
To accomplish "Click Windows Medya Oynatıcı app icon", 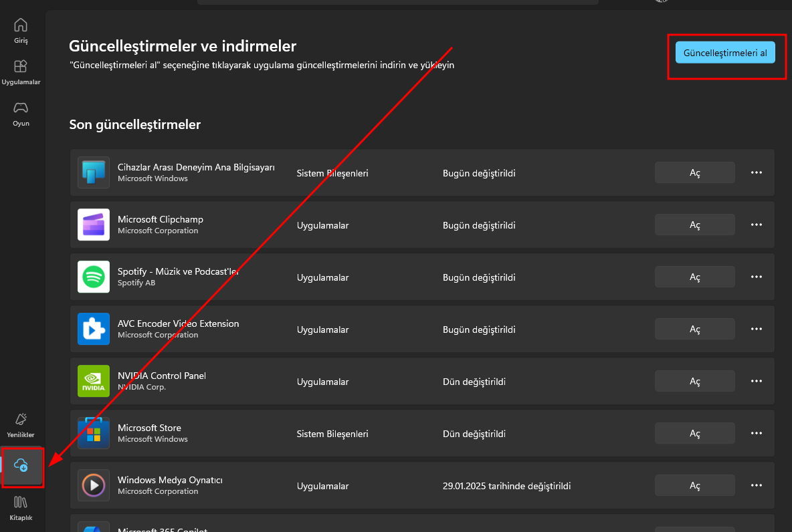I will [94, 486].
